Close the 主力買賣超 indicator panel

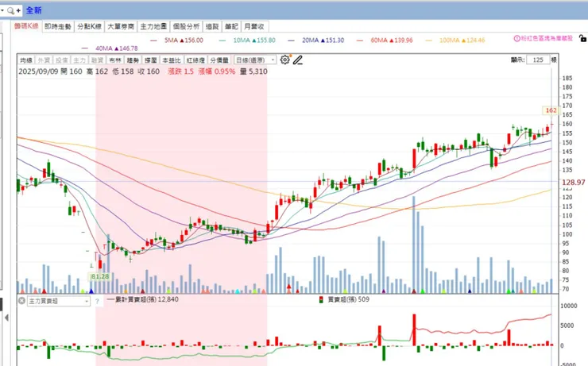[x=21, y=301]
